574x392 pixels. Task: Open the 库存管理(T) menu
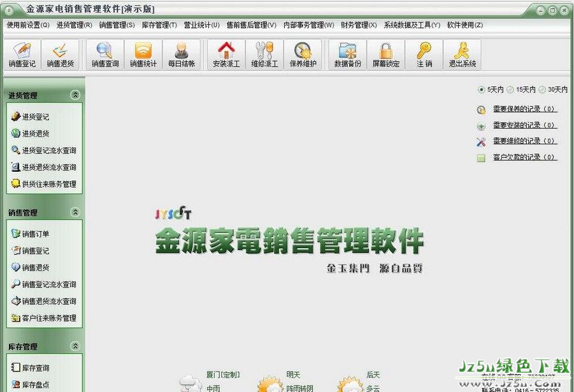160,25
